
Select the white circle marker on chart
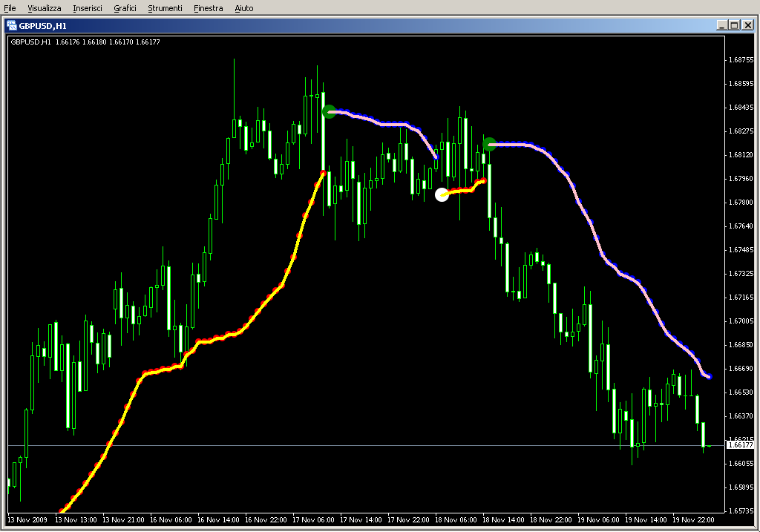coord(442,195)
